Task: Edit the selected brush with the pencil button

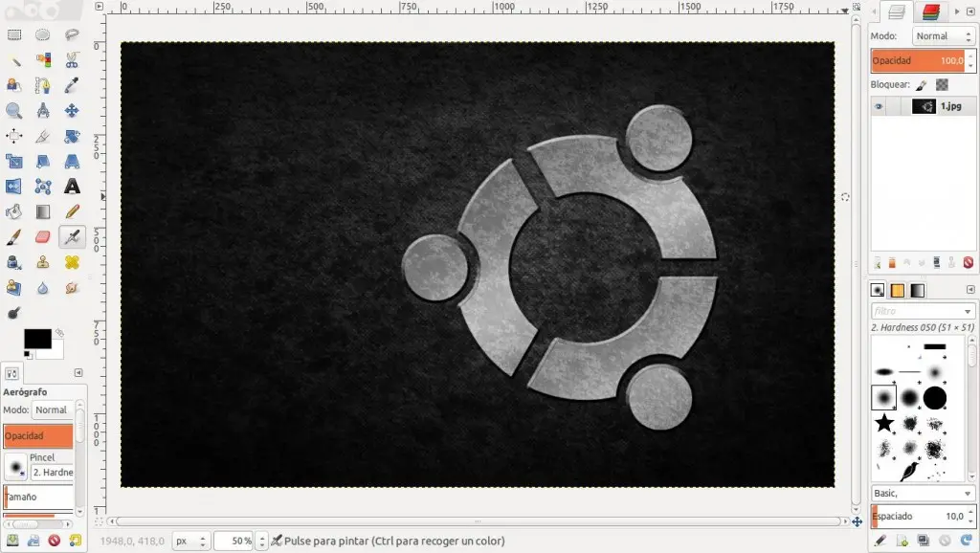Action: click(880, 541)
